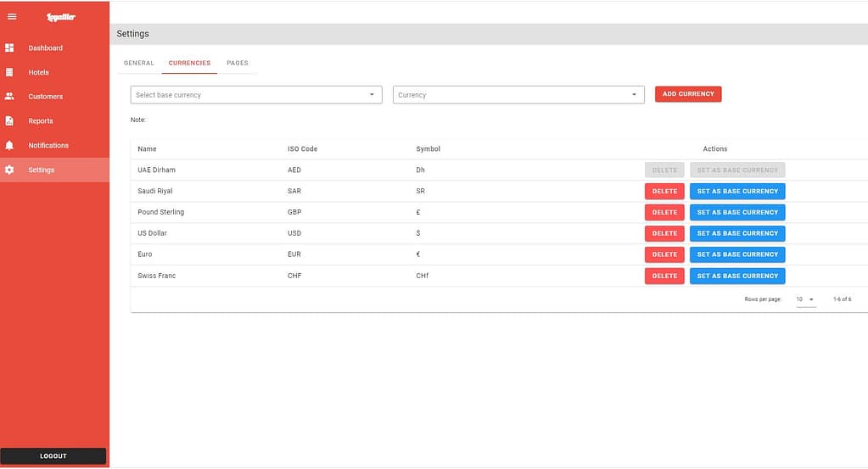The image size is (868, 469).
Task: Open the Rows per page dropdown
Action: (805, 299)
